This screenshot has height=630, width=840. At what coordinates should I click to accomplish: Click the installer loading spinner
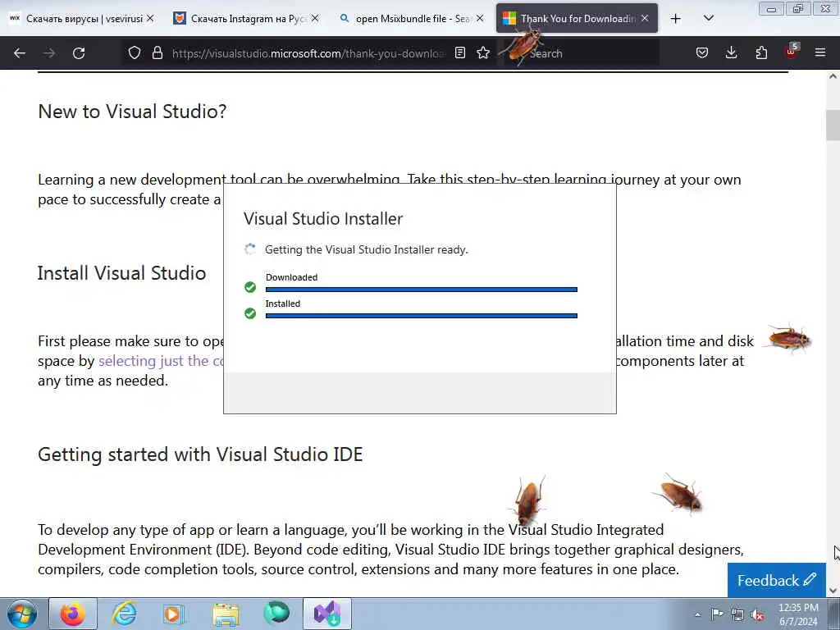pyautogui.click(x=250, y=249)
